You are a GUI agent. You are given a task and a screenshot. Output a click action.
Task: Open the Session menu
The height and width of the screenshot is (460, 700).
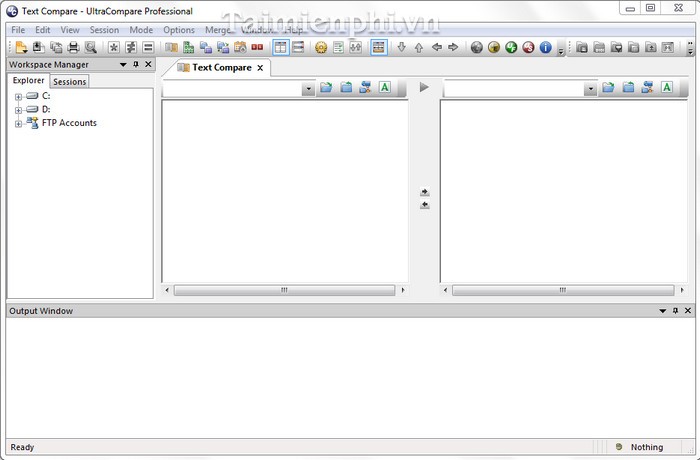[104, 30]
